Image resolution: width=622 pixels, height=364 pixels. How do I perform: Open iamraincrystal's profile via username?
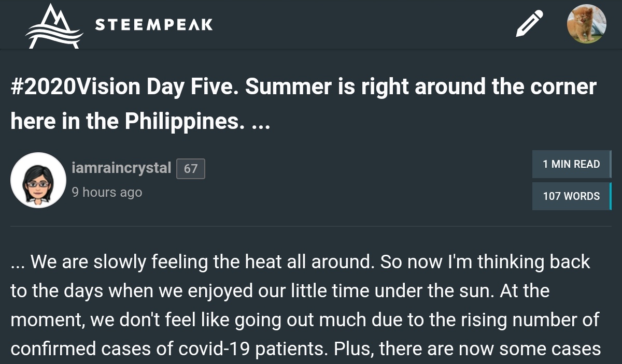tap(121, 168)
